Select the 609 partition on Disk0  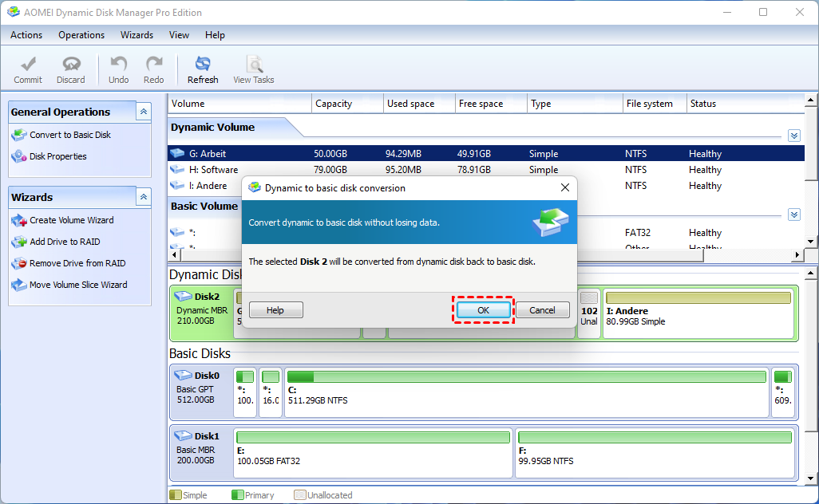[783, 392]
